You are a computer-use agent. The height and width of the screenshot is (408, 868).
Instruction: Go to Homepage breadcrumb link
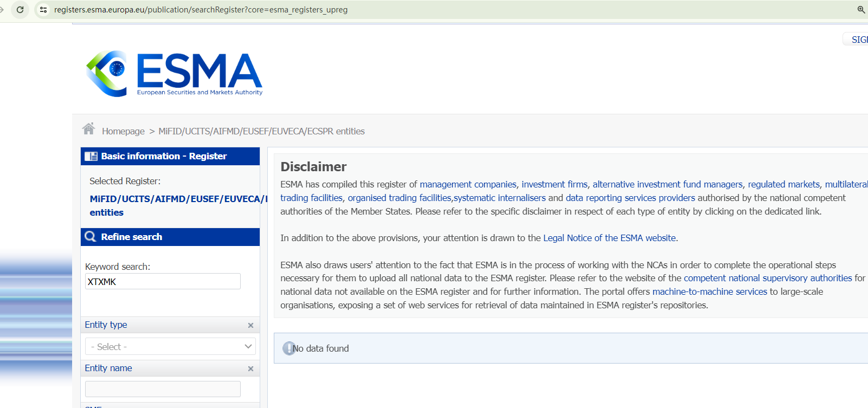[x=123, y=131]
